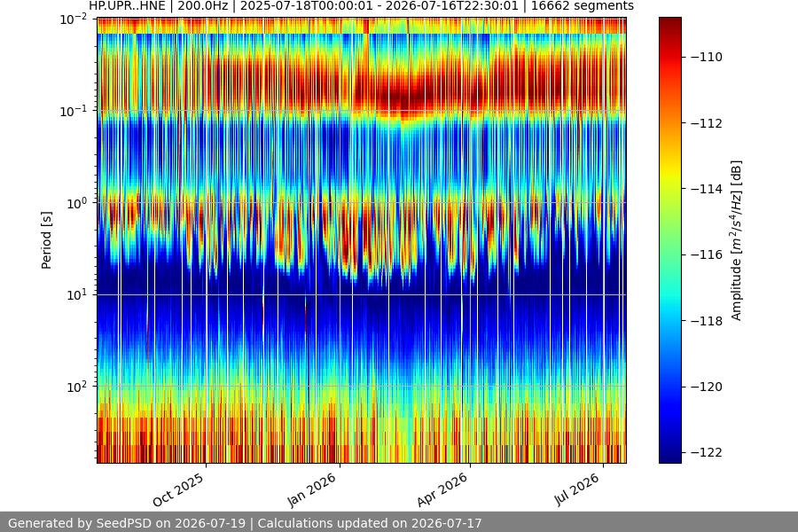798x532 pixels.
Task: Click the −120 colorbar tick label
Action: (x=707, y=387)
